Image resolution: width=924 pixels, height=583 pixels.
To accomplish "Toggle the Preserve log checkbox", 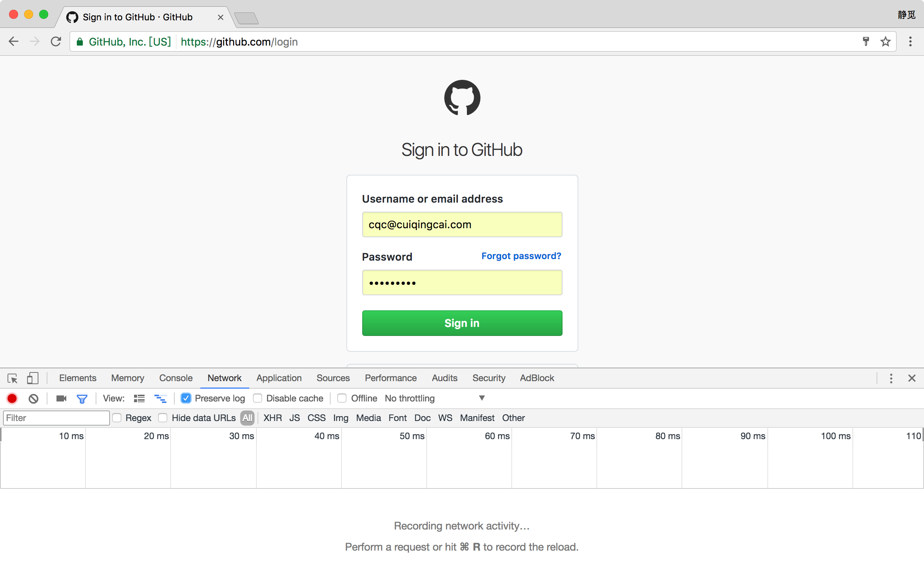I will point(186,398).
